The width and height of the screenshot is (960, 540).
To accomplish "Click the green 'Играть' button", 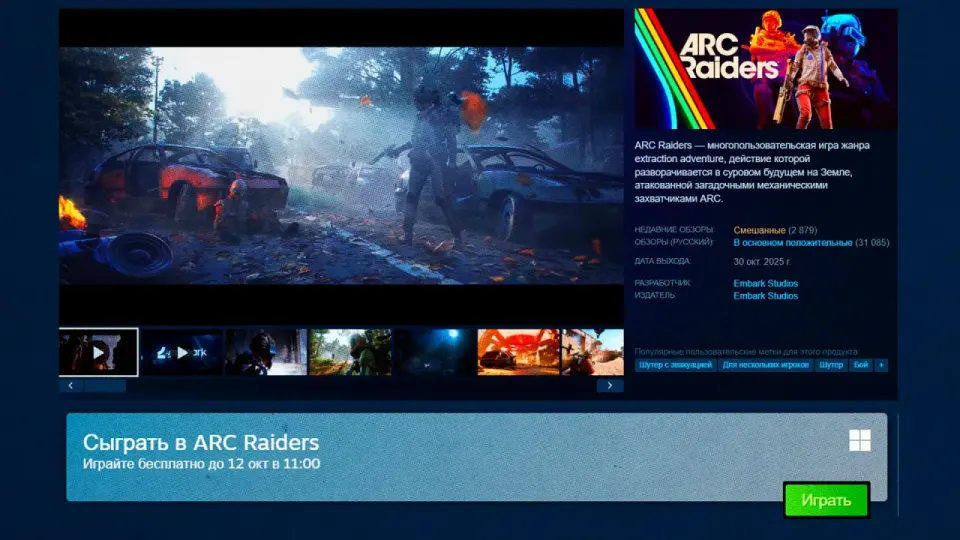I will [x=827, y=500].
